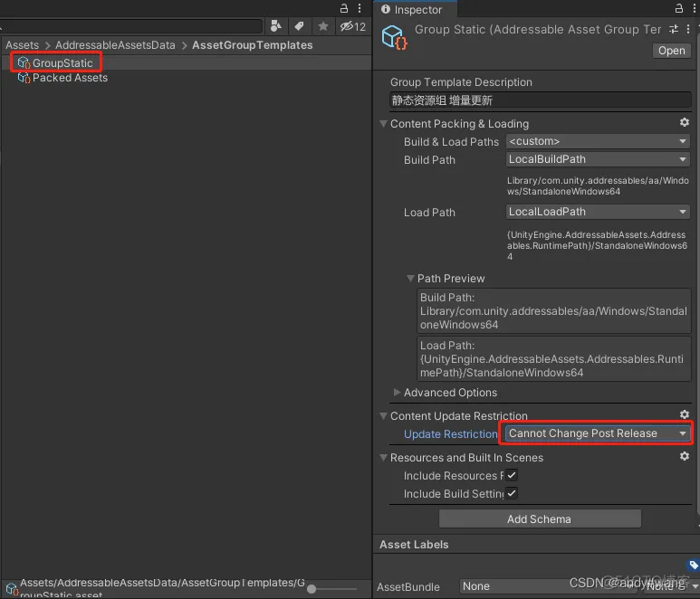This screenshot has height=599, width=700.
Task: Go to AssetGroupTemplates breadcrumb
Action: (253, 45)
